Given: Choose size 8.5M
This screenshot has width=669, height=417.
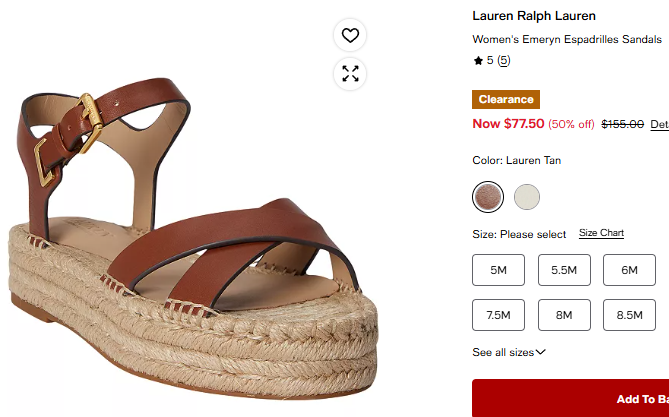Looking at the screenshot, I should click(629, 315).
